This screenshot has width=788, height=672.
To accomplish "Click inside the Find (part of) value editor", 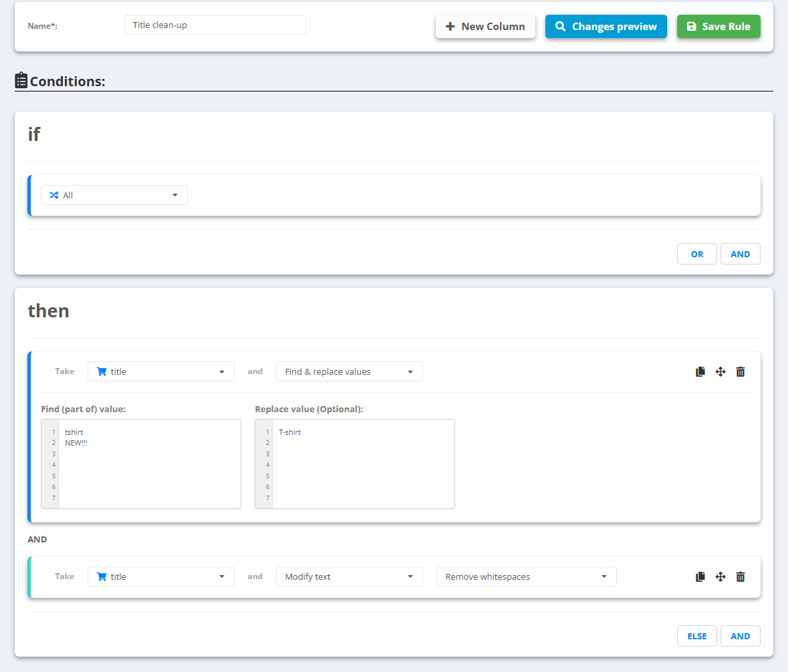I will (x=141, y=464).
